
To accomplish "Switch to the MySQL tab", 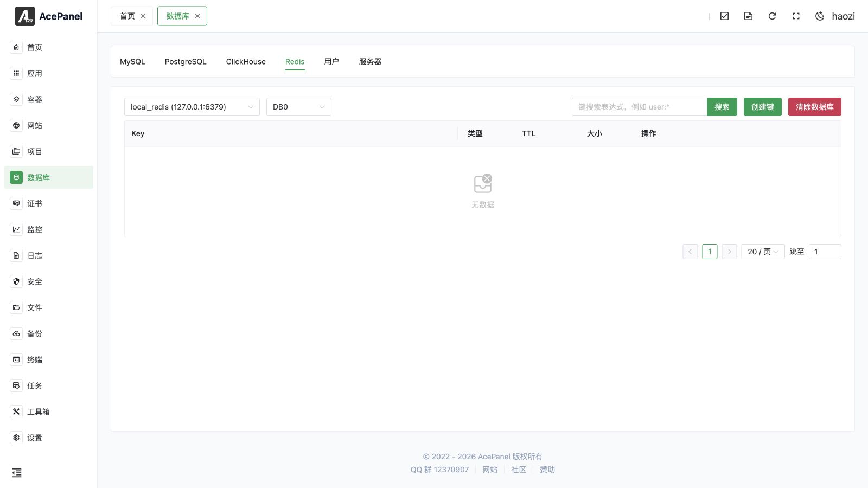I will coord(132,62).
